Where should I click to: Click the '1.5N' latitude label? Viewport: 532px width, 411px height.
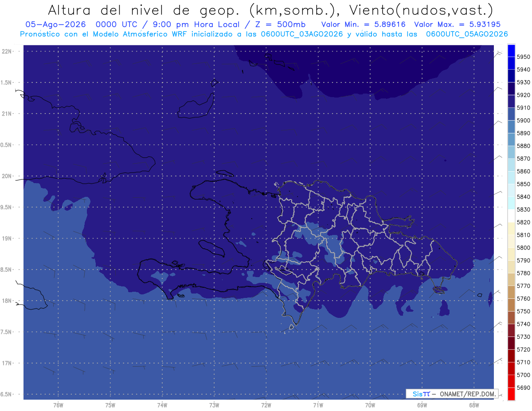pos(7,82)
